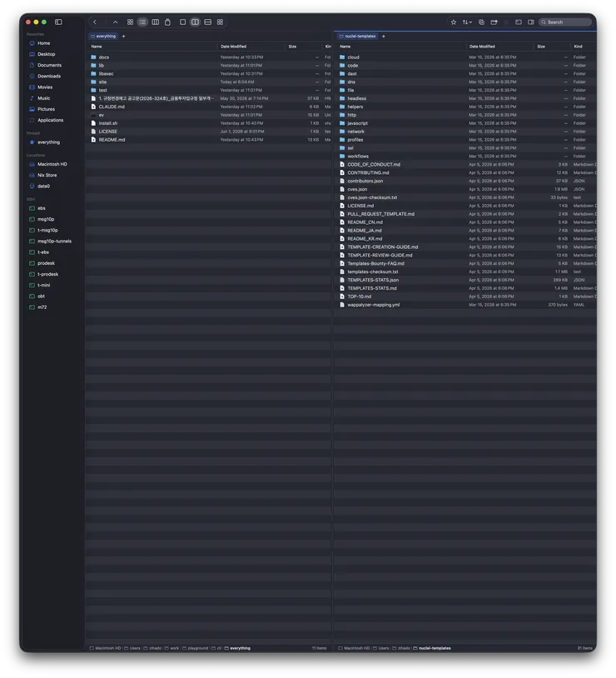Connect to m72 SSH host
Viewport: 616px width, 678px height.
point(42,307)
